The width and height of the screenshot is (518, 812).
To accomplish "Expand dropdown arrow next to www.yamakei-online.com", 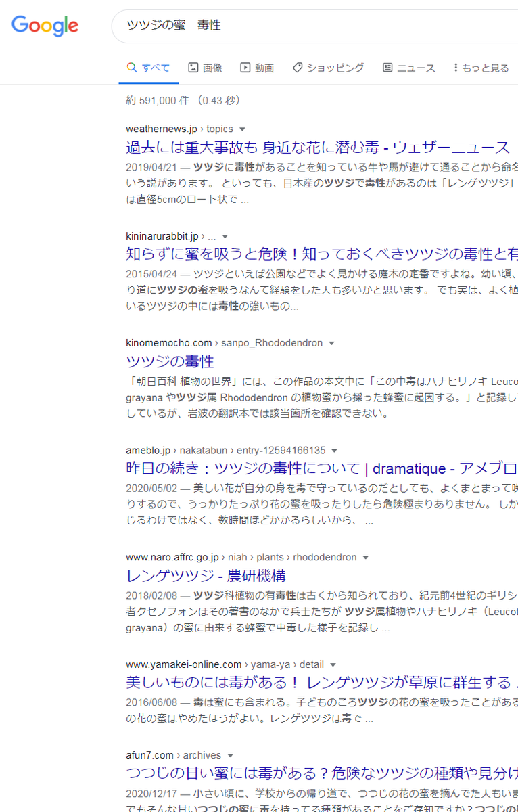I will [x=333, y=665].
